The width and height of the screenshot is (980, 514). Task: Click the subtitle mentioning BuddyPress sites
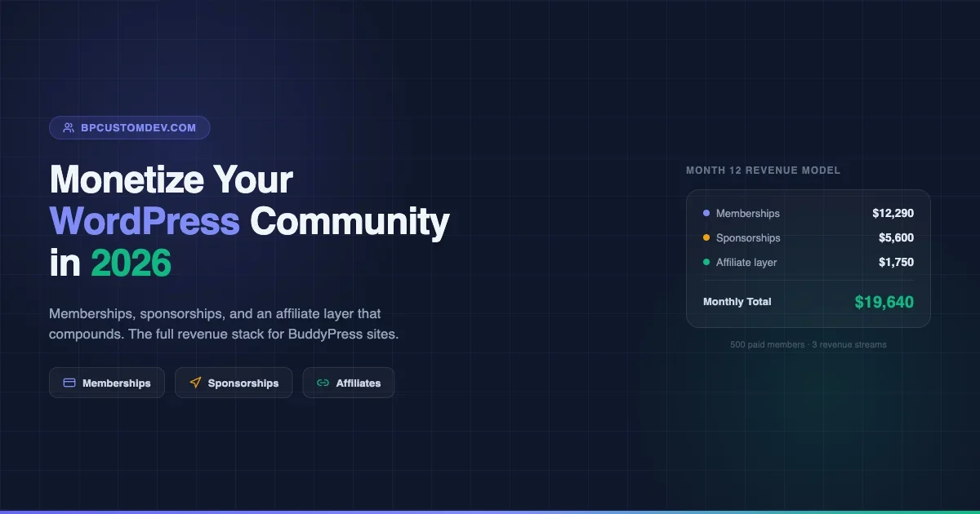224,324
